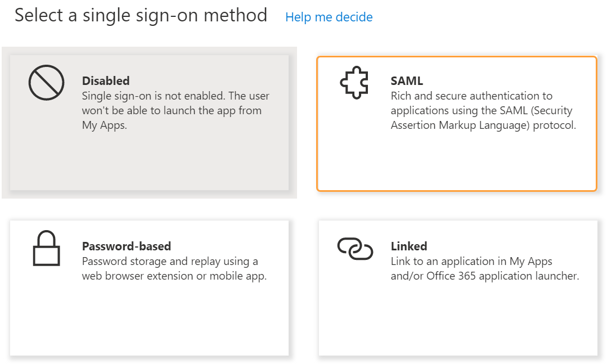
Task: Click the SAML heading label
Action: click(x=407, y=80)
